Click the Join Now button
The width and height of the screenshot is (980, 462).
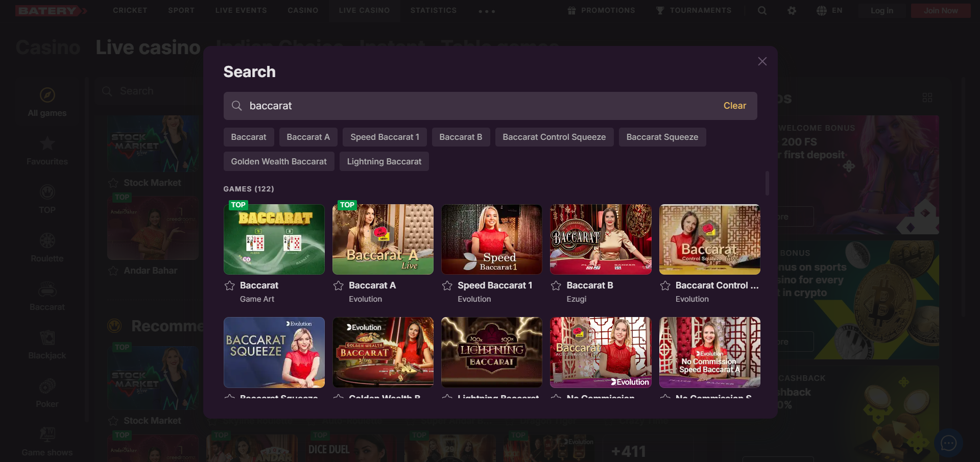[941, 11]
